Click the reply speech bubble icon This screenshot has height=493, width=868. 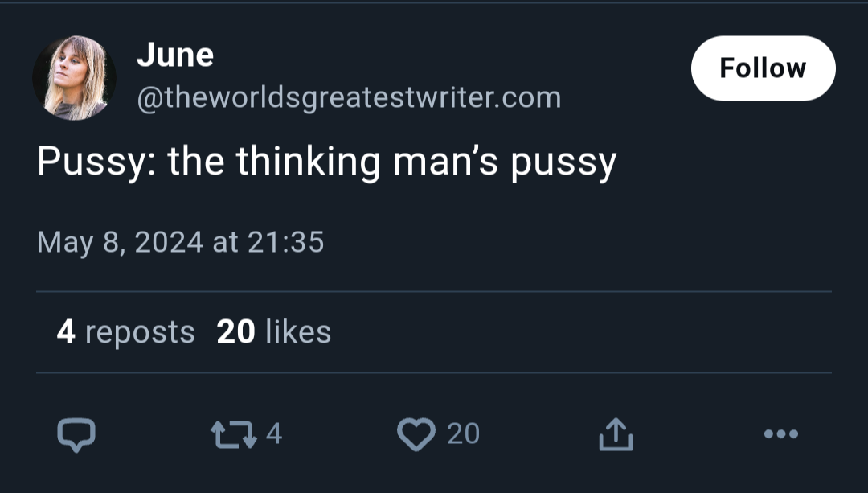[76, 434]
